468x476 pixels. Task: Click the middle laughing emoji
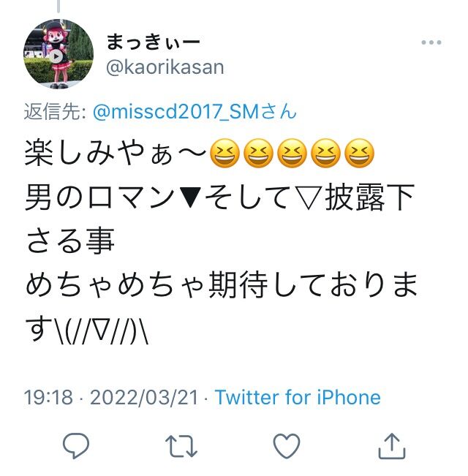(292, 154)
